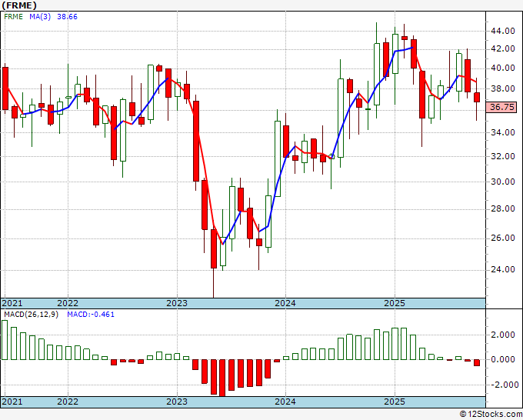Viewport: 523px width, 420px height.
Task: Click the (FRME) chart title
Action: coord(18,5)
